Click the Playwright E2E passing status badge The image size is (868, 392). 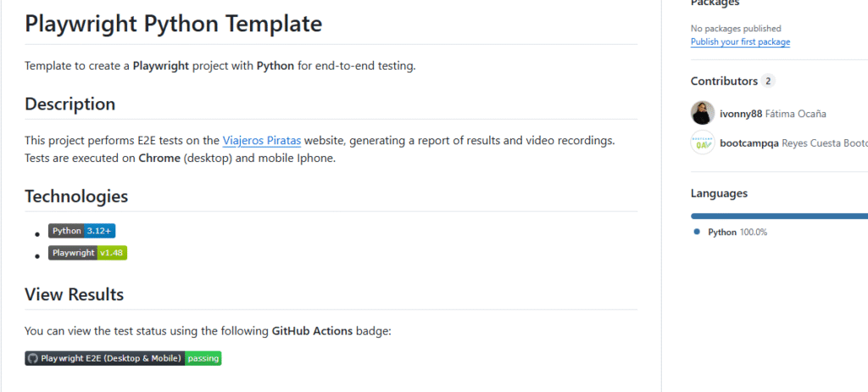[x=123, y=358]
